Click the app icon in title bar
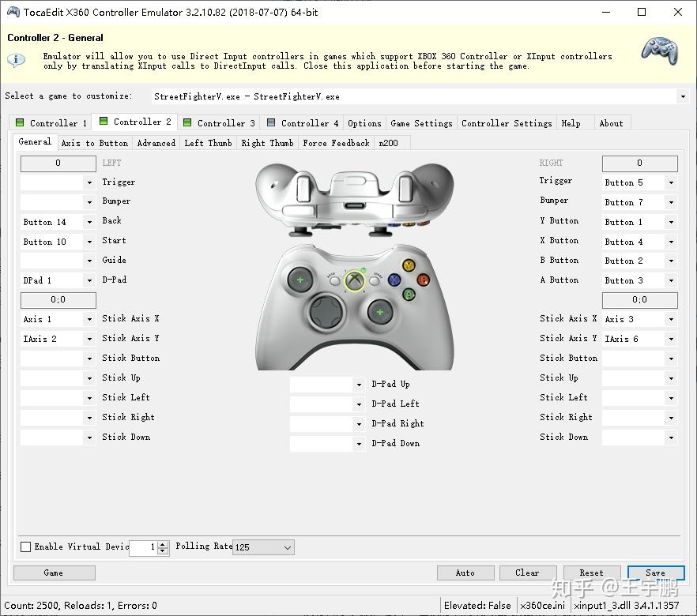697x616 pixels. [x=13, y=12]
